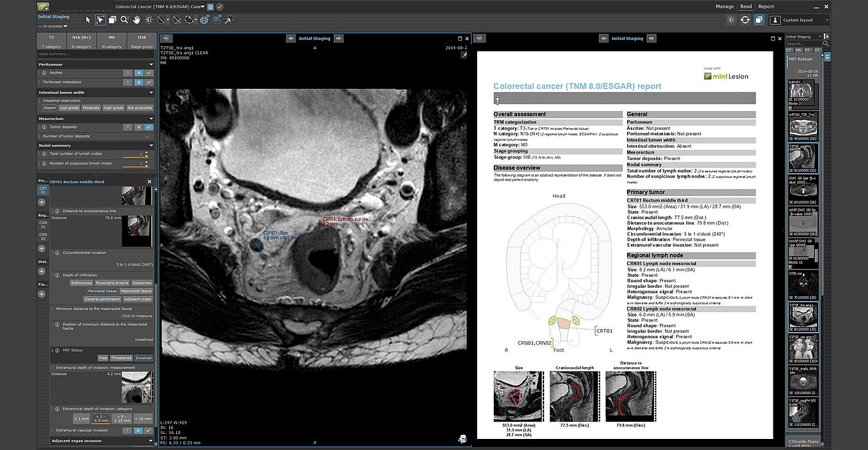
Task: Click PDF icon above MRI viewer
Action: (x=166, y=39)
